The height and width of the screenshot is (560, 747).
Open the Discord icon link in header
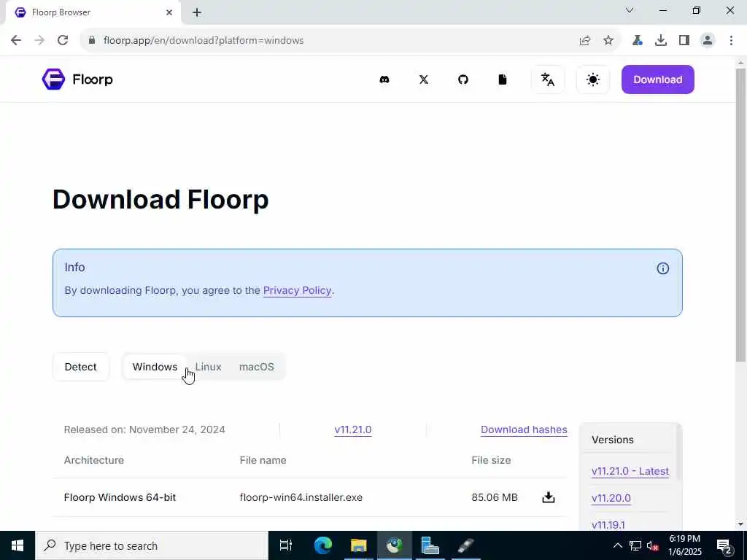point(384,79)
